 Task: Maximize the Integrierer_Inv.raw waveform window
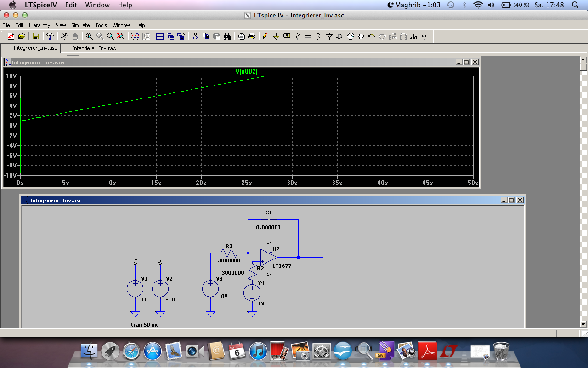467,62
